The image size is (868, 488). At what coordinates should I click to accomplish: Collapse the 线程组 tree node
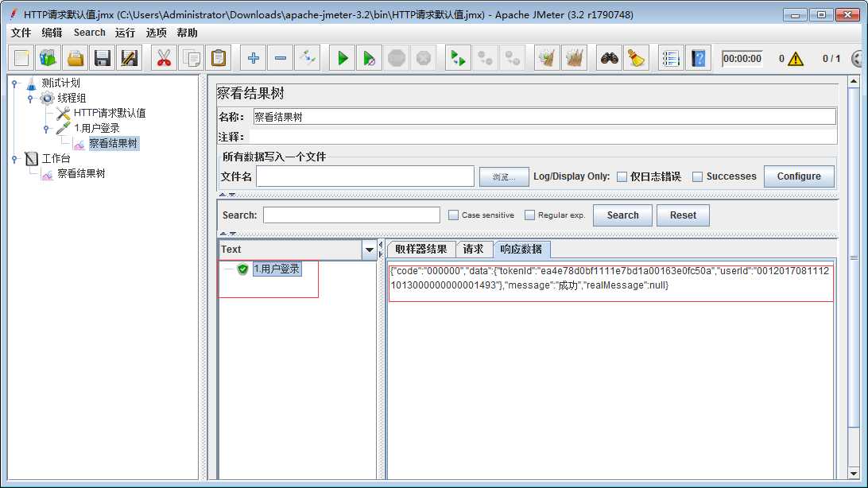30,99
